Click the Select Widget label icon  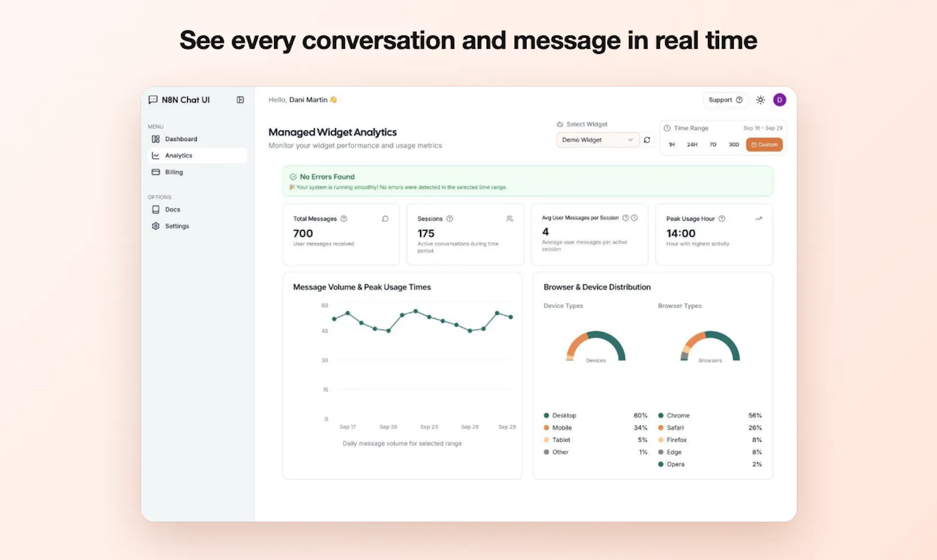pos(560,125)
